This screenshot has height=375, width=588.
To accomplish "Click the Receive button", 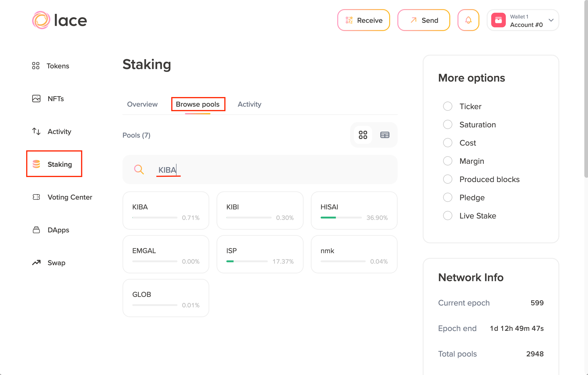I will tap(364, 20).
